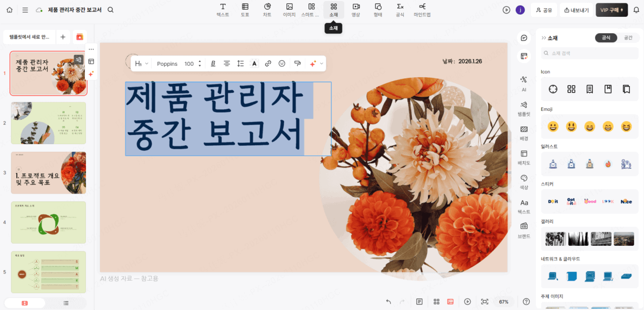Switch to the 공간 tab
Image resolution: width=644 pixels, height=310 pixels.
point(628,38)
